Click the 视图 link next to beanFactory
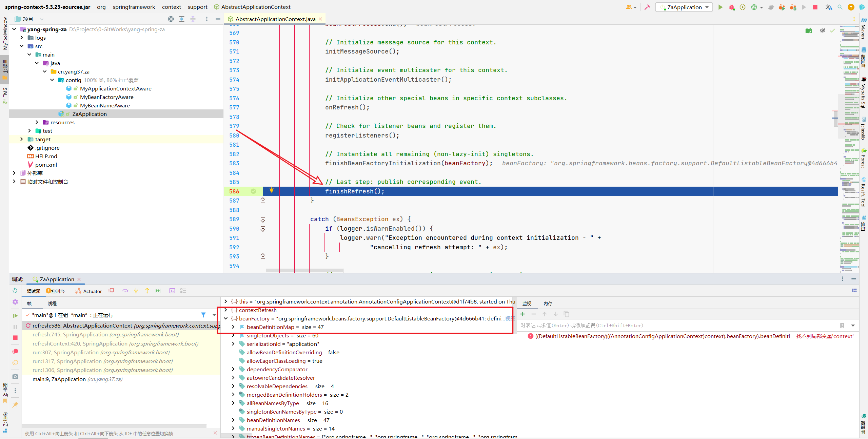 [x=510, y=318]
